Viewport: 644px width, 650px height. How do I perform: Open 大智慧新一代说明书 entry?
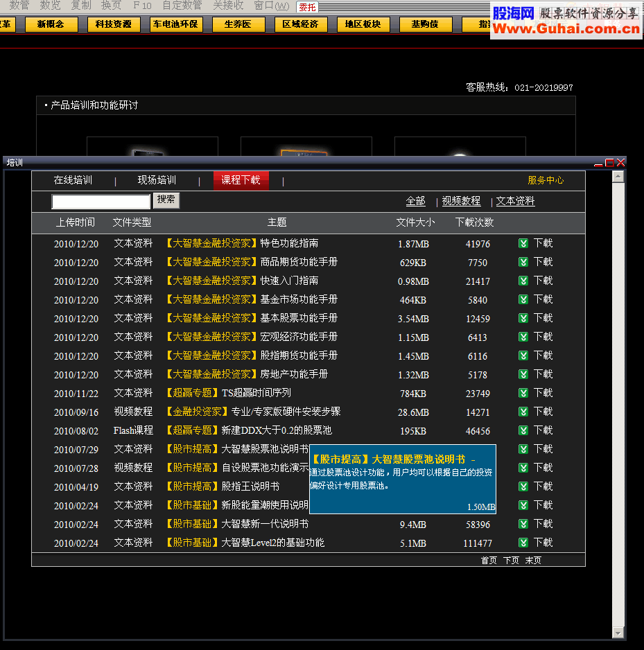237,524
